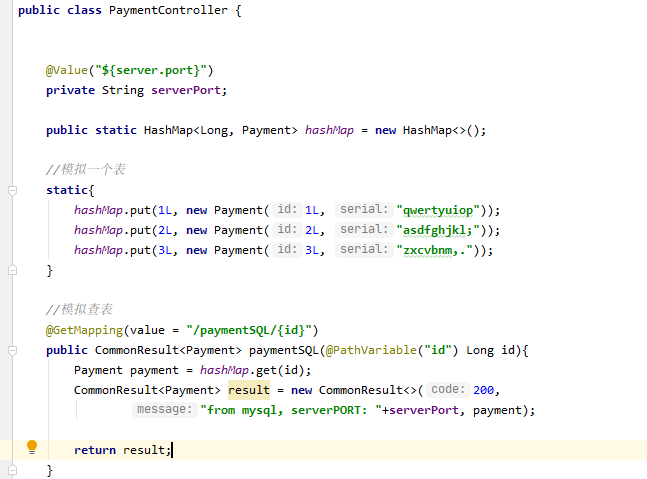
Task: Click the @GetMapping annotation
Action: click(84, 330)
